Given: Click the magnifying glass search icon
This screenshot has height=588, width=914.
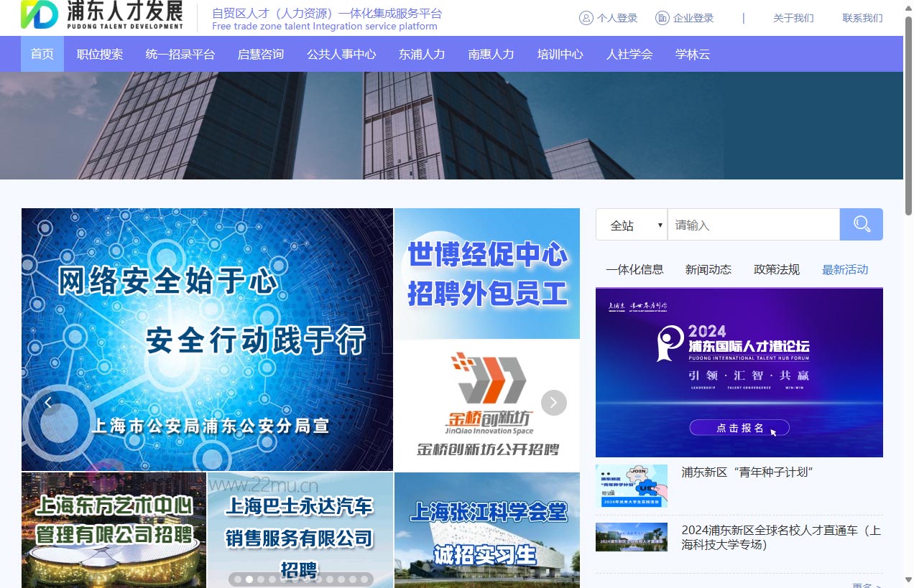Looking at the screenshot, I should pyautogui.click(x=861, y=224).
